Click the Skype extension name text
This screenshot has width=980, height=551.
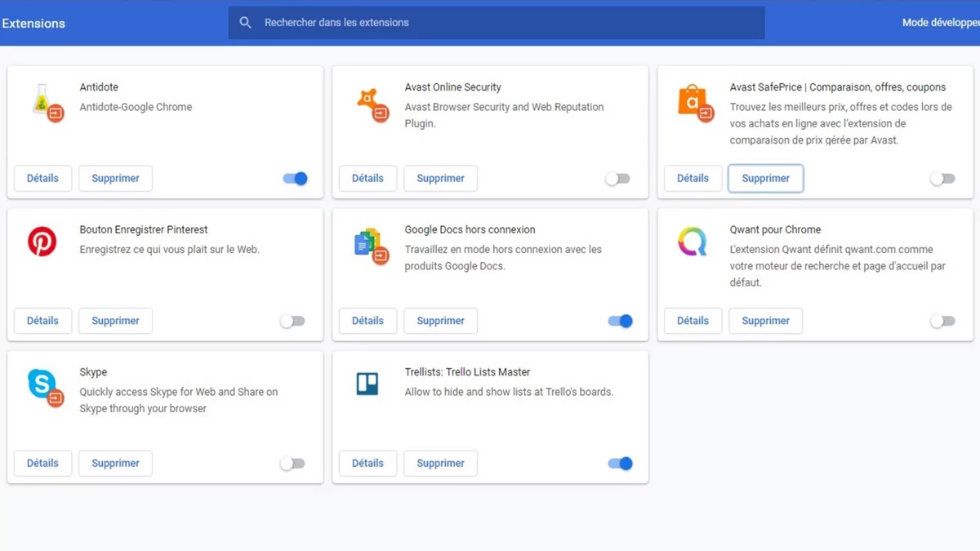[93, 372]
